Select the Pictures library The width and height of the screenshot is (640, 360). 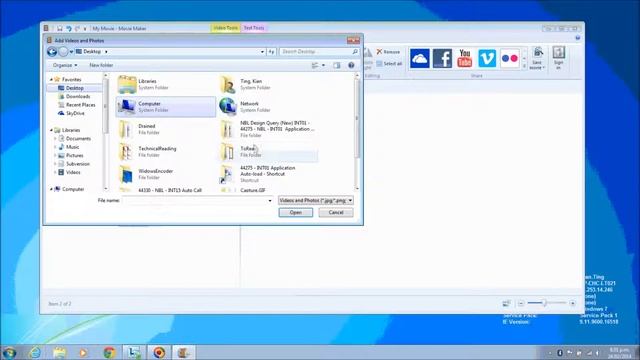click(x=74, y=156)
